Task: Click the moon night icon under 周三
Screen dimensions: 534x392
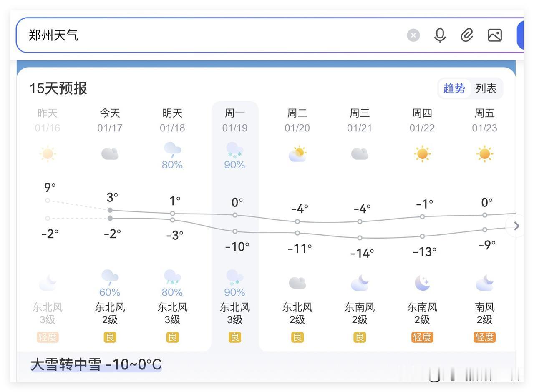Action: (x=360, y=283)
